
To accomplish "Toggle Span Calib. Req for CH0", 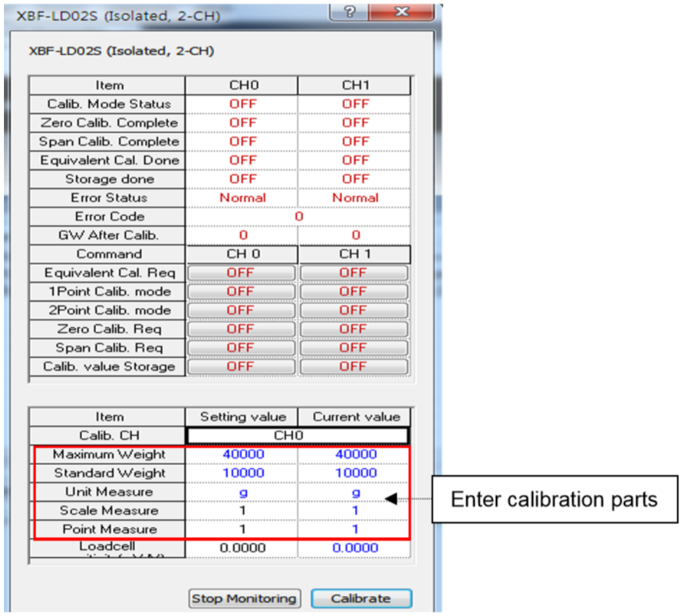I will 241,347.
